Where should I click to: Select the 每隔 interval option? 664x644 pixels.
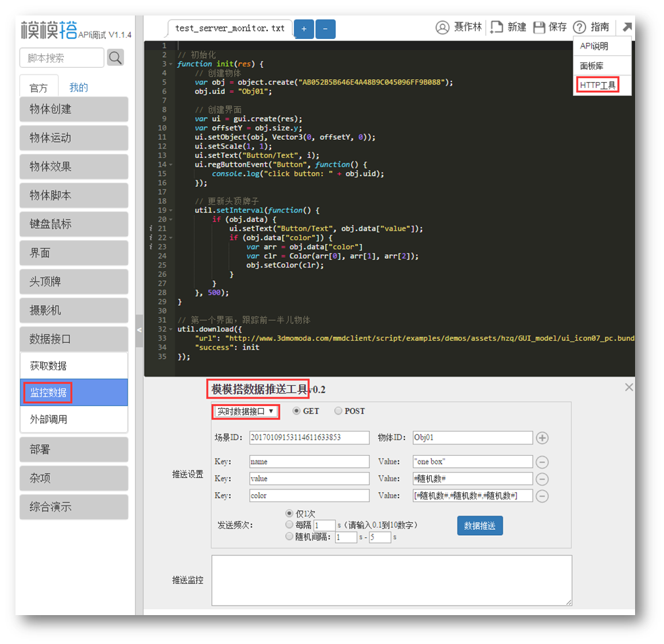(289, 524)
